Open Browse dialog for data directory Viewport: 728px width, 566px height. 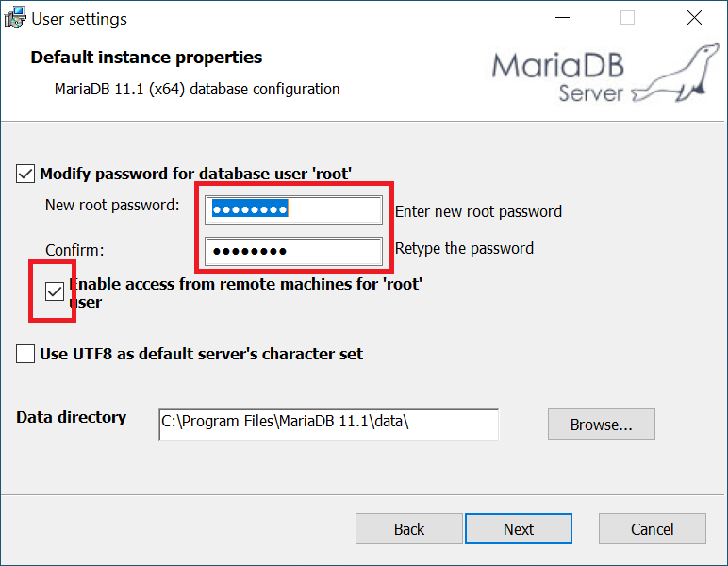(x=602, y=424)
